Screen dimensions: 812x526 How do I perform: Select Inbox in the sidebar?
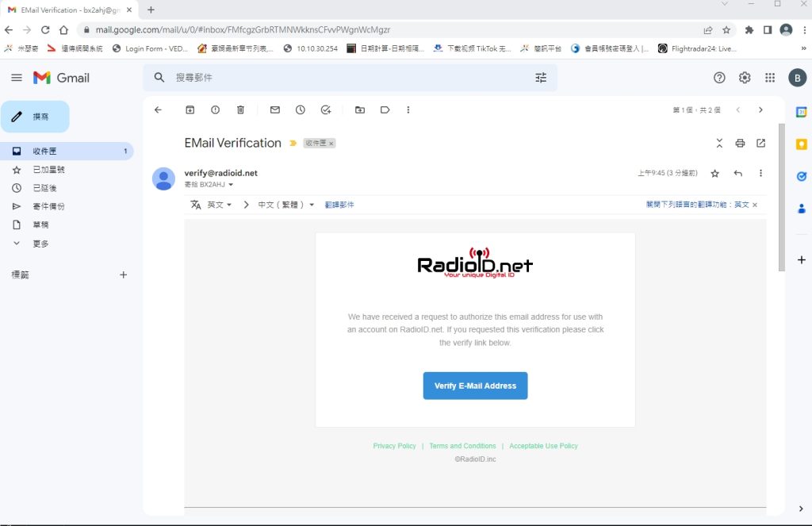[67, 152]
